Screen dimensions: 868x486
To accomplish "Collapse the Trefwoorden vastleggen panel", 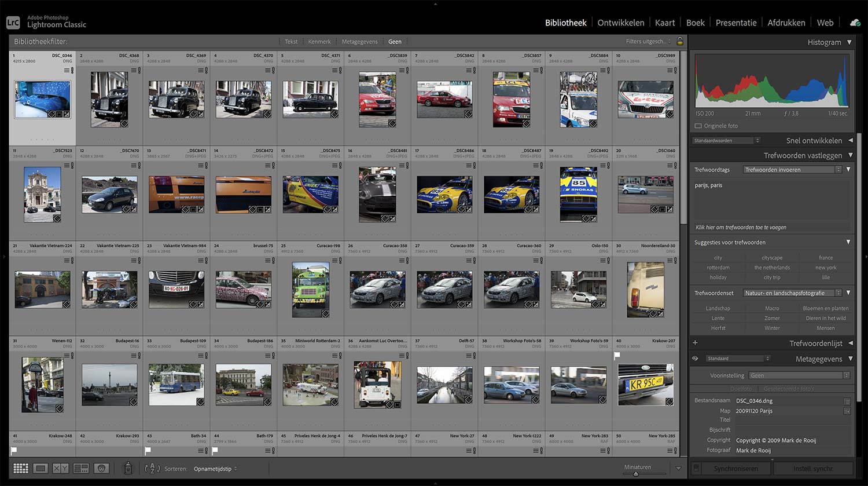I will [850, 155].
